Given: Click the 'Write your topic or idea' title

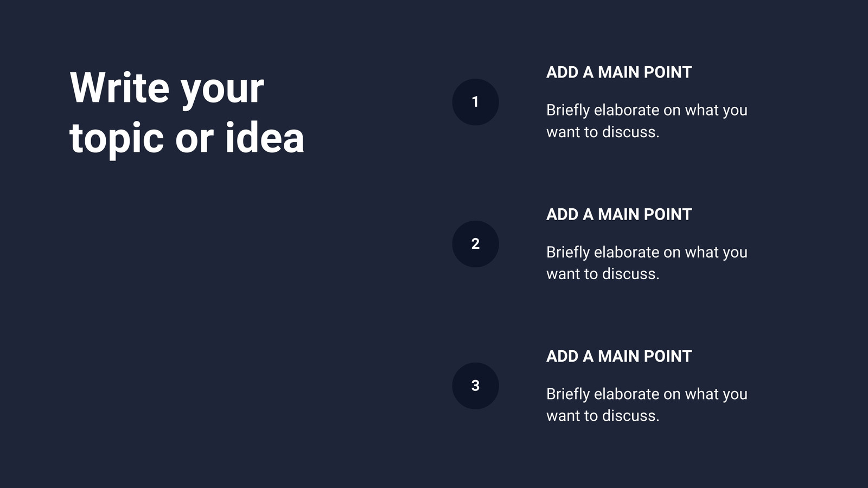Looking at the screenshot, I should (187, 113).
